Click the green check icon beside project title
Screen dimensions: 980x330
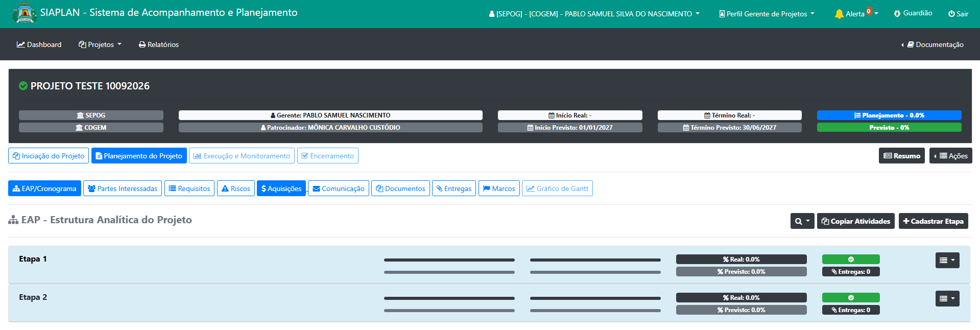(x=23, y=86)
